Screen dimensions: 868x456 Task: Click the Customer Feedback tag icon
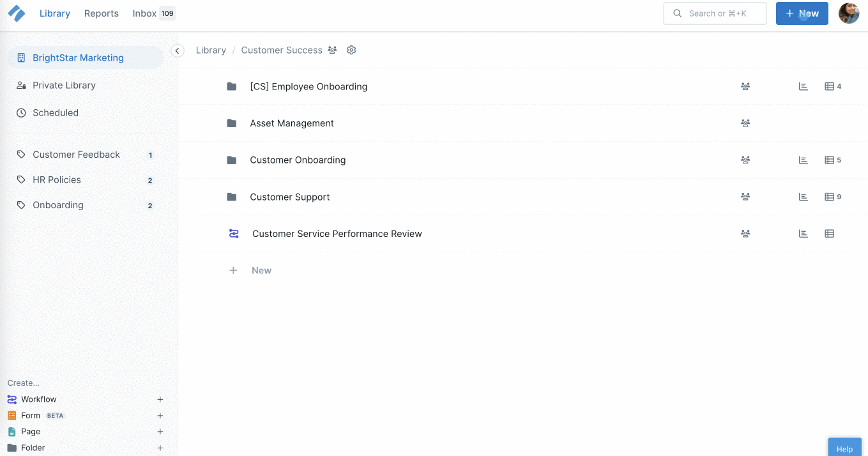point(21,155)
